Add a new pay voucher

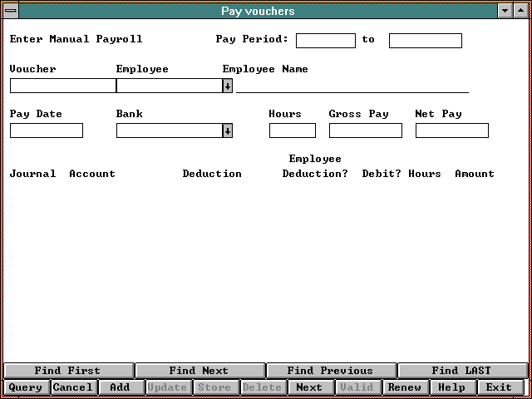(120, 387)
